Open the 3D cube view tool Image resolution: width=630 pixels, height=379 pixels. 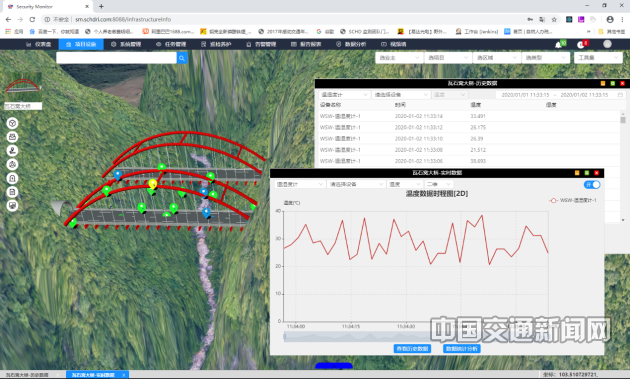pyautogui.click(x=12, y=123)
